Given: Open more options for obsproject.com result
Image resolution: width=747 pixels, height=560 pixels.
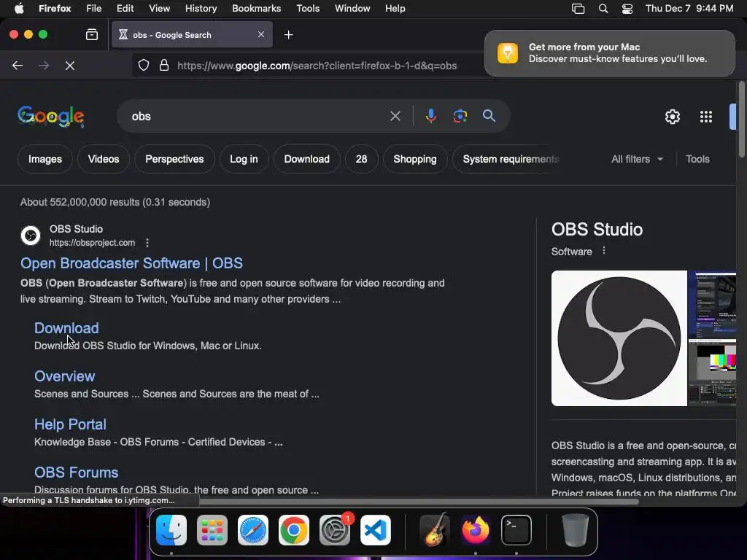Looking at the screenshot, I should click(x=147, y=243).
